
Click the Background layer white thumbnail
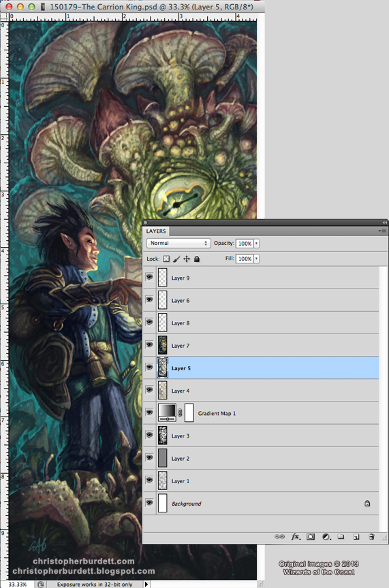pos(163,503)
